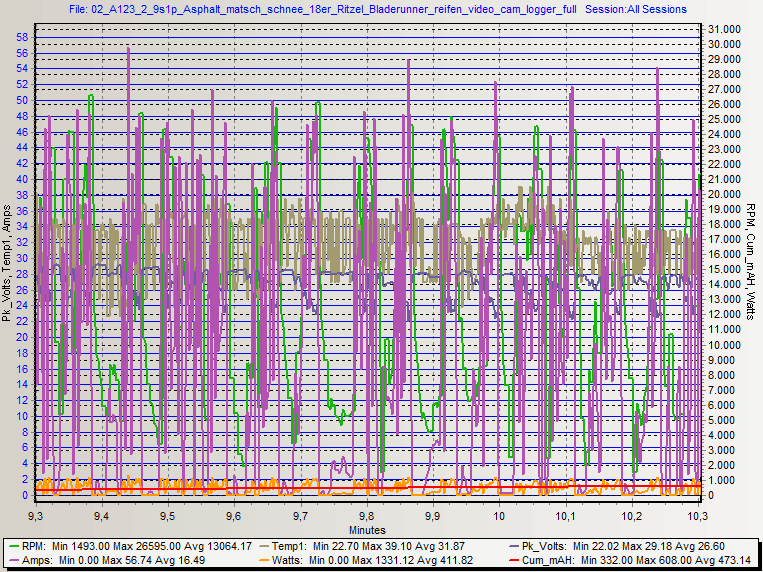Click the 12 label on the left axis
This screenshot has height=572, width=763.
click(23, 401)
